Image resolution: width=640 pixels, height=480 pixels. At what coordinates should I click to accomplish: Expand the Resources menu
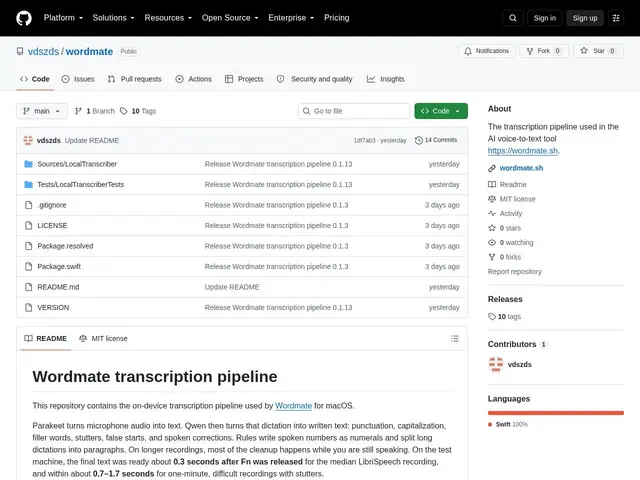[x=168, y=18]
